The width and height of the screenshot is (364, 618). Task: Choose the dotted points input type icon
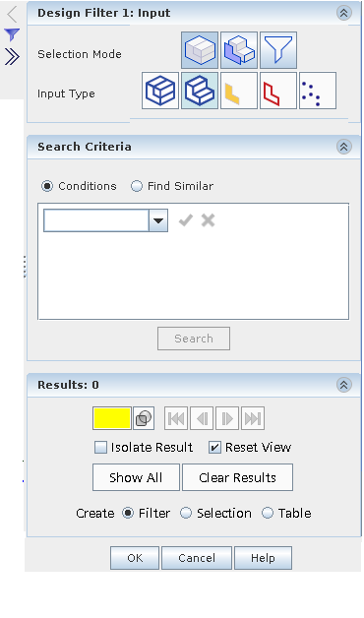[x=318, y=91]
